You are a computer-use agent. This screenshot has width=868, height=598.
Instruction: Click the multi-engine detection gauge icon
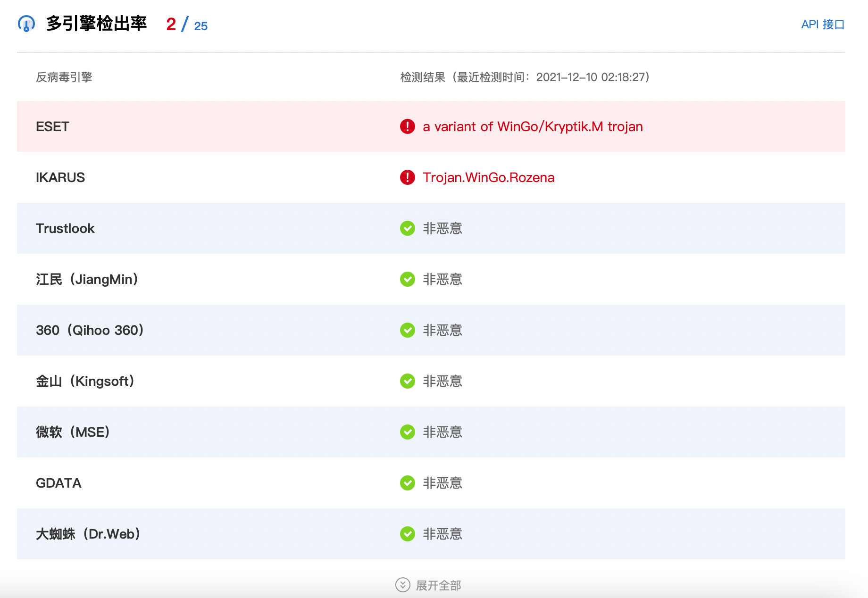pyautogui.click(x=26, y=24)
